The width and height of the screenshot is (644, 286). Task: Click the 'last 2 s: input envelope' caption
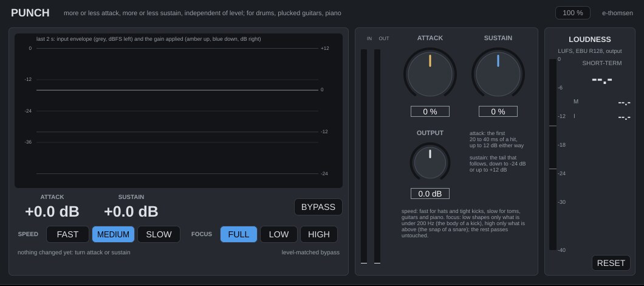click(149, 39)
